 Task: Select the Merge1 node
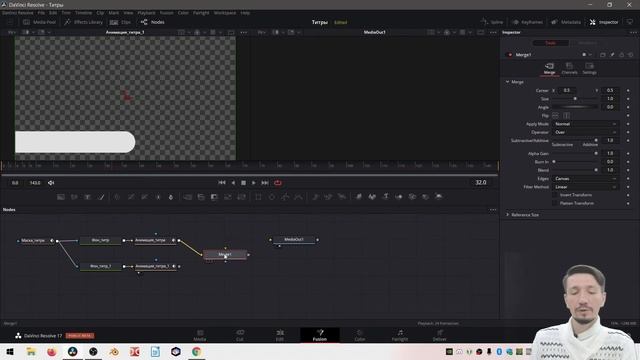coord(225,255)
